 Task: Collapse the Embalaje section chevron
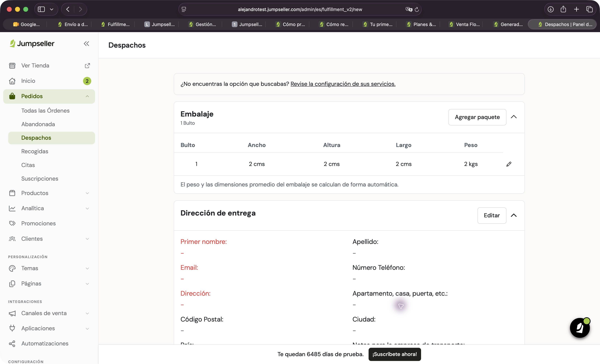tap(514, 117)
